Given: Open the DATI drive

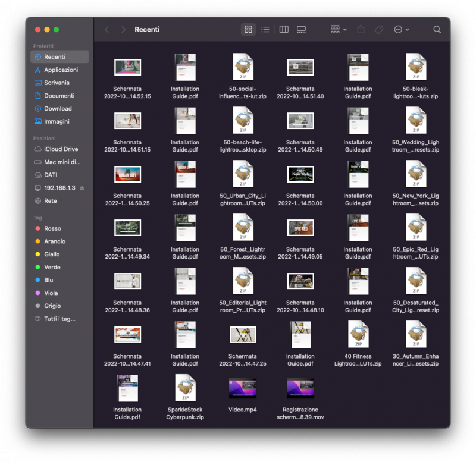Looking at the screenshot, I should (60, 175).
